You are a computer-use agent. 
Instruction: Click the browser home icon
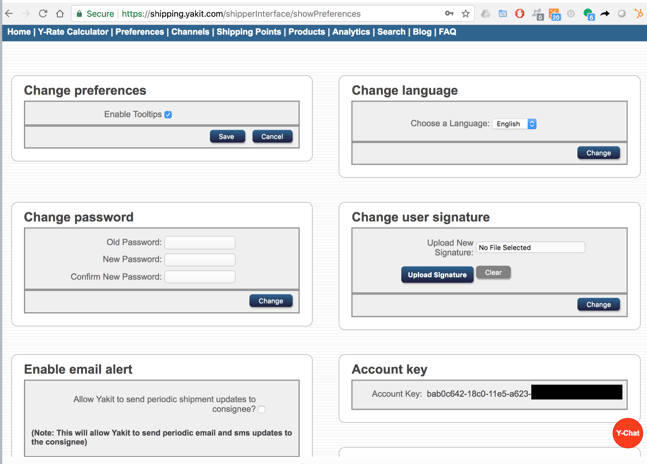pos(60,14)
